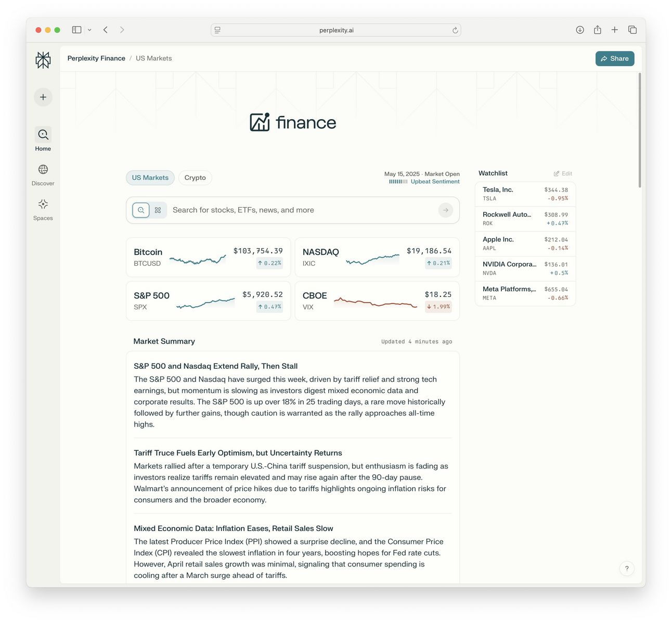Expand the sidebar options chevron dropdown

click(89, 30)
